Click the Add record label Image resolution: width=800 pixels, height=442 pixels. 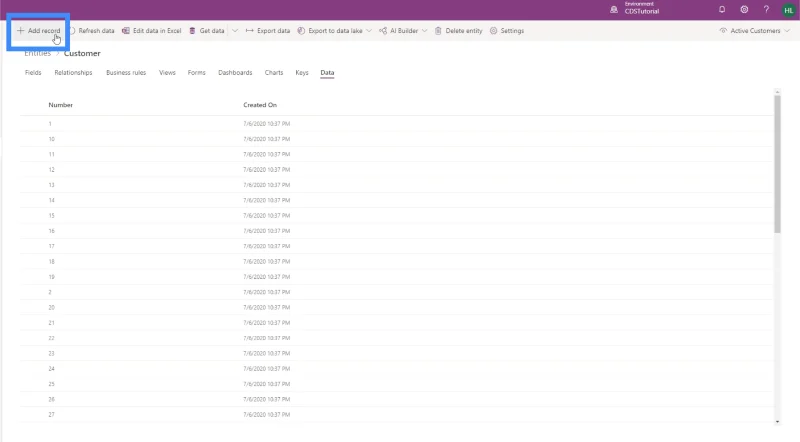44,31
